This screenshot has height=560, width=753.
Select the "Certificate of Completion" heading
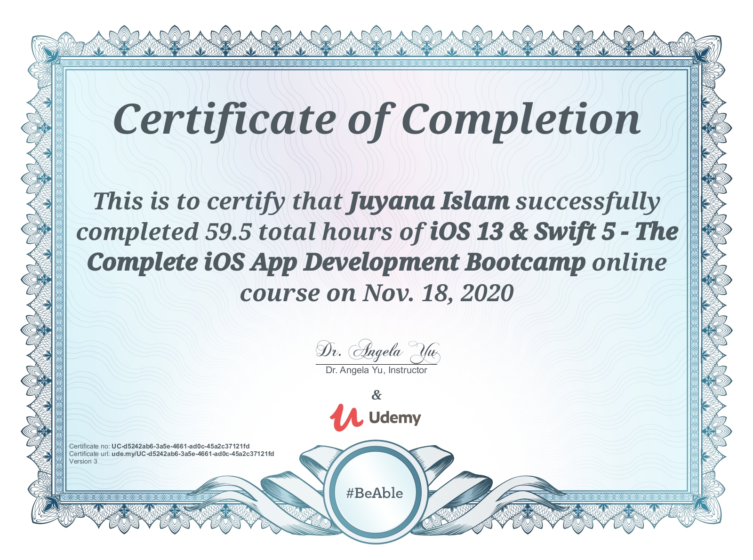click(x=376, y=120)
